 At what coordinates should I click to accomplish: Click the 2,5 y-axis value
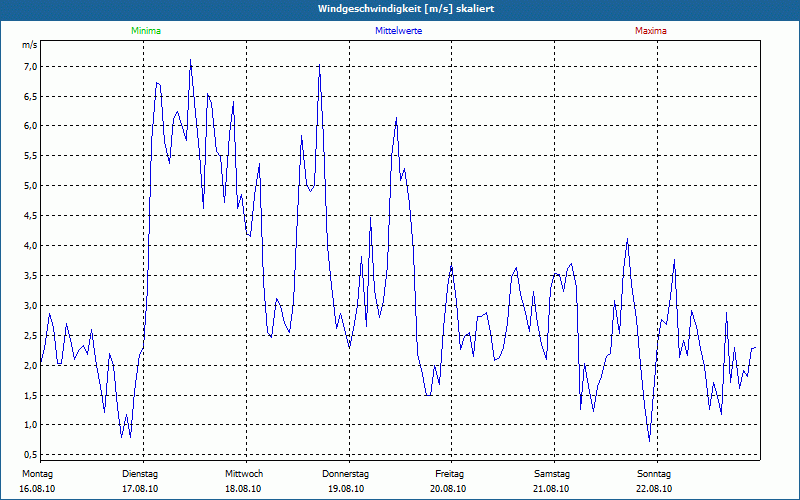30,336
